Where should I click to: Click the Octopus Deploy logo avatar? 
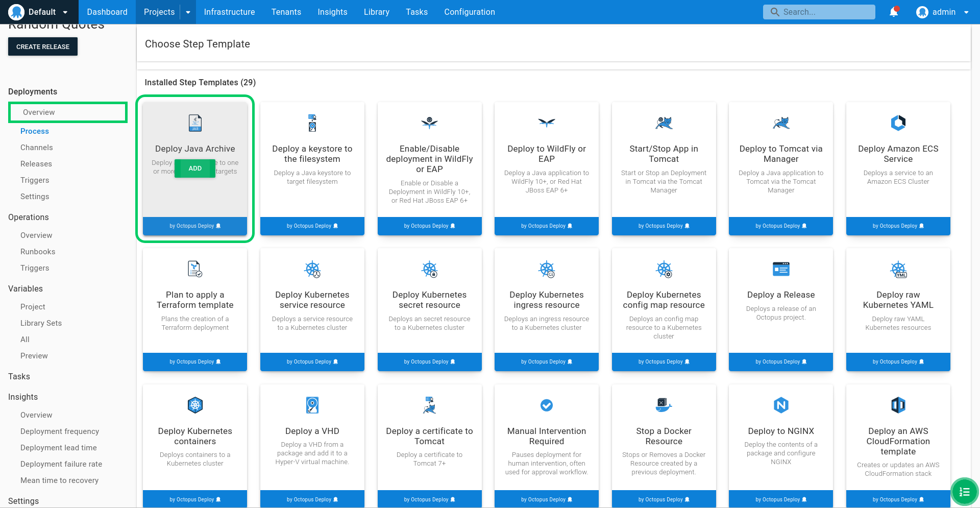tap(16, 12)
